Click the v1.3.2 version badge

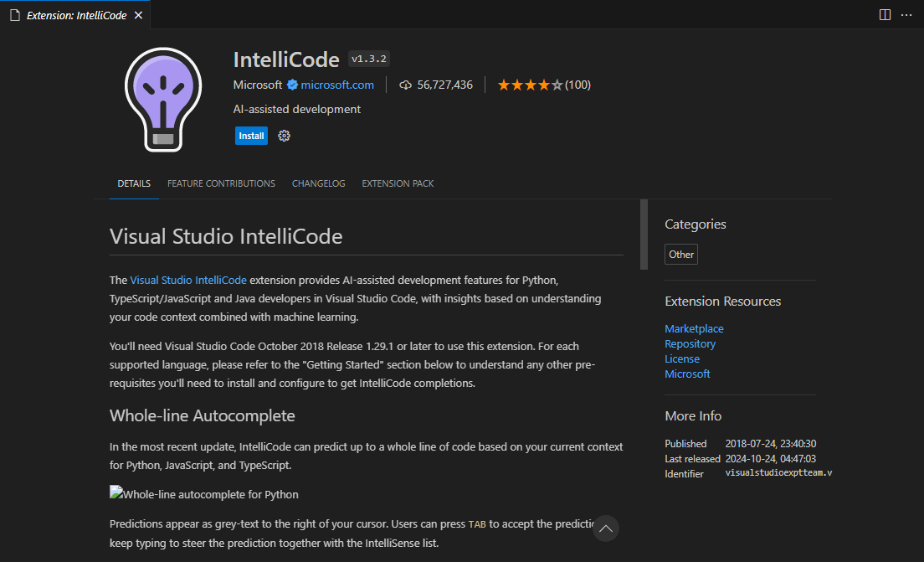[x=369, y=59]
